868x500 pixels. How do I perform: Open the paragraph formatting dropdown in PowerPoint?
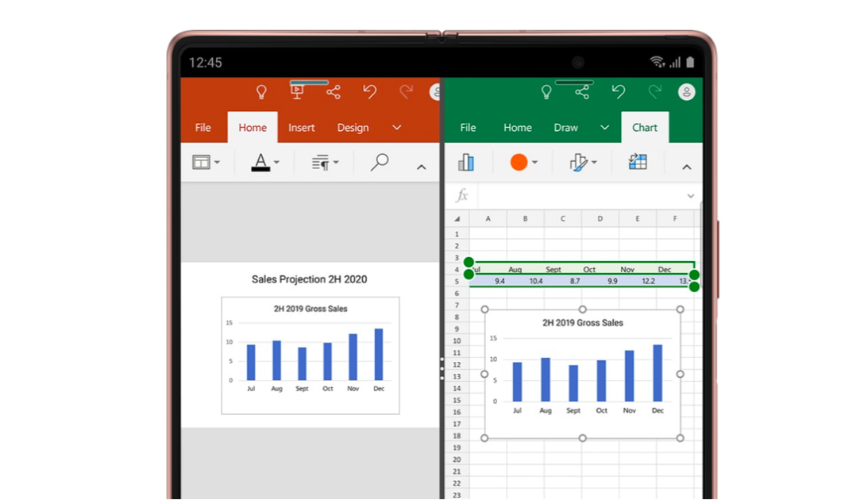click(x=325, y=163)
